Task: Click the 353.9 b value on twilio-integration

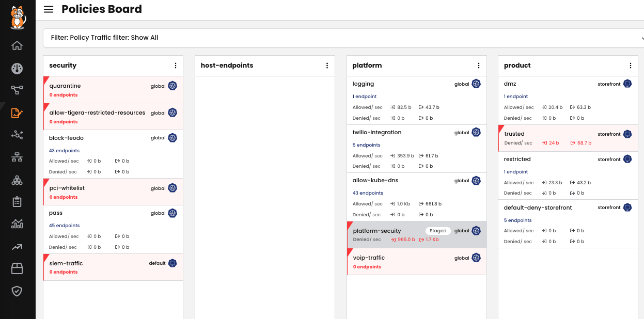Action: click(x=406, y=156)
